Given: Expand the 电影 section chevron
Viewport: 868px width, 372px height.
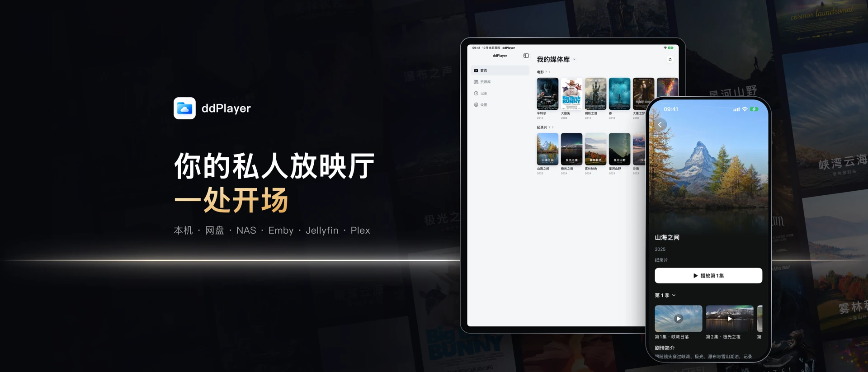Looking at the screenshot, I should pyautogui.click(x=549, y=72).
